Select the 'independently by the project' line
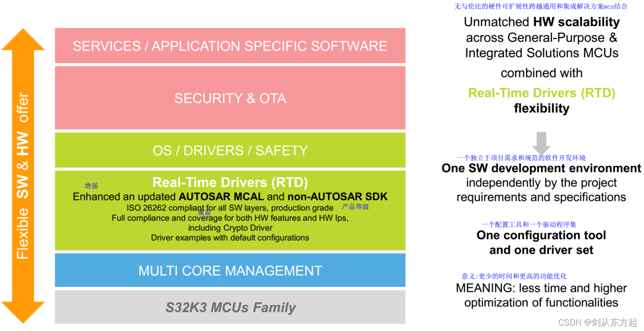The image size is (644, 331). coord(541,183)
